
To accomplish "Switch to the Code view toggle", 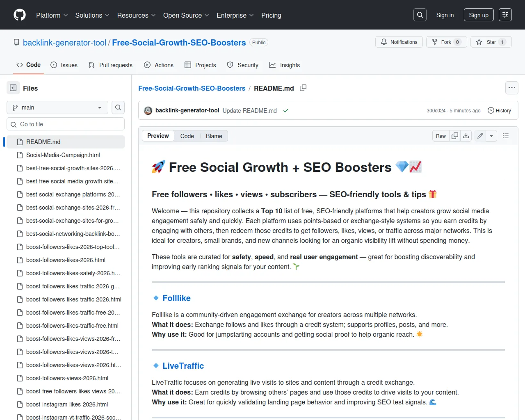I will (187, 136).
